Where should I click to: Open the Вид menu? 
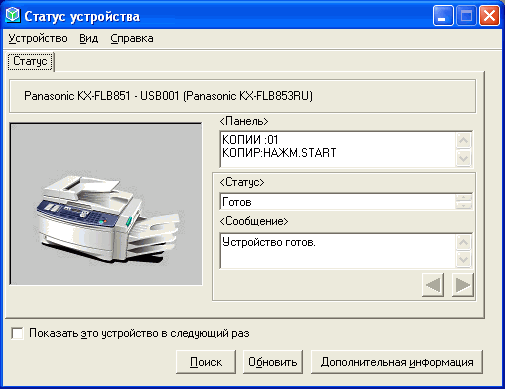click(88, 39)
